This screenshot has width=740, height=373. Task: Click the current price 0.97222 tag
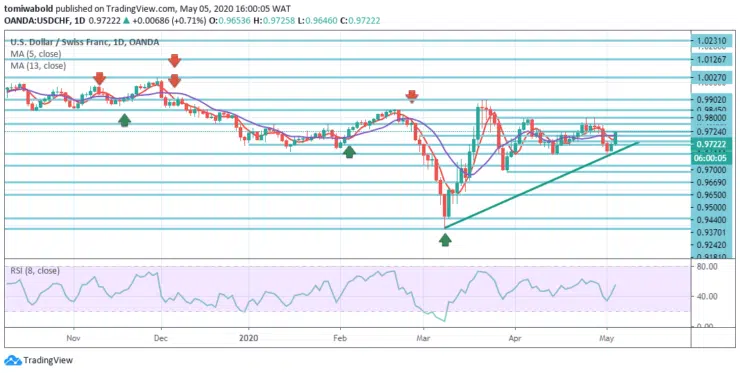pyautogui.click(x=711, y=144)
